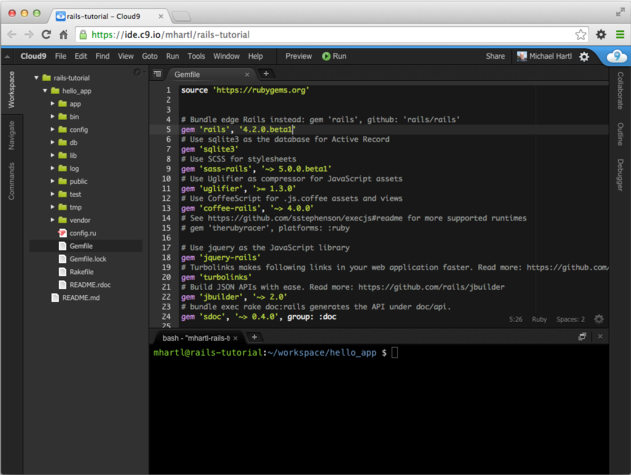Screen dimensions: 631x475
Task: Toggle the Collaborate side panel
Action: click(620, 90)
